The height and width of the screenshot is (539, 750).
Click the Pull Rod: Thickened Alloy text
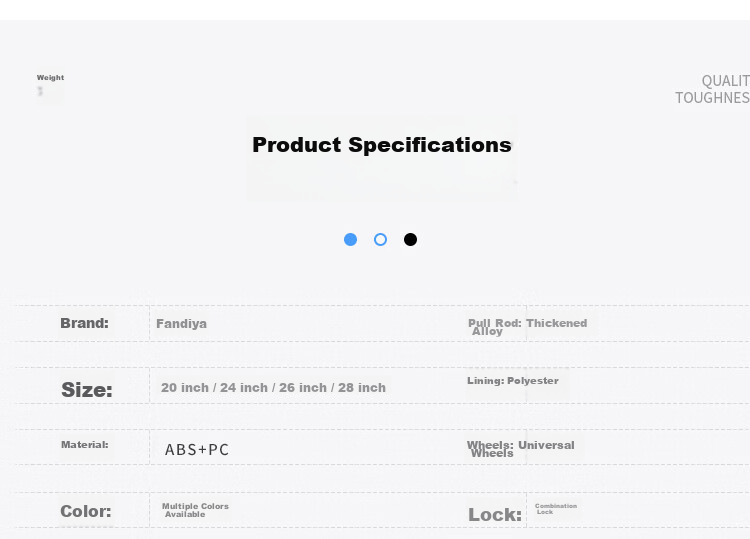pyautogui.click(x=527, y=327)
